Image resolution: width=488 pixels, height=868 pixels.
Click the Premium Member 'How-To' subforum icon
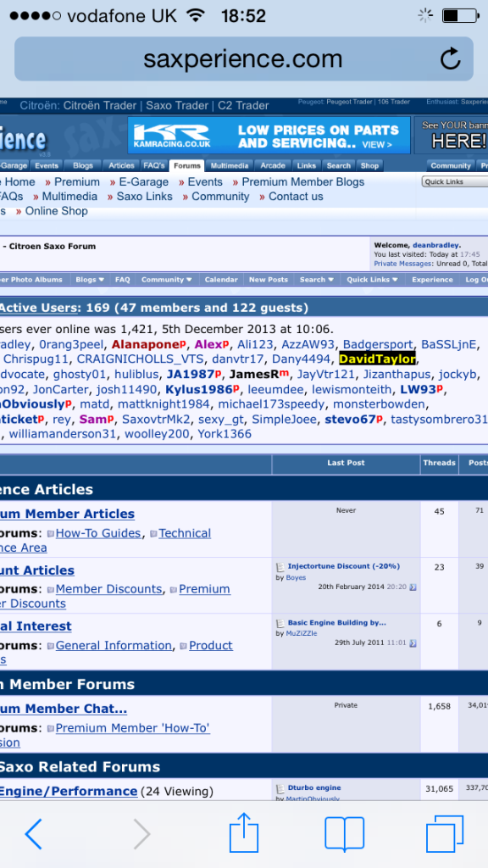(x=50, y=728)
